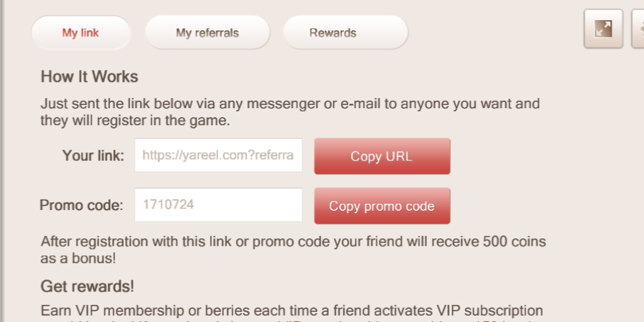The width and height of the screenshot is (644, 322).
Task: Click the Your link: label
Action: point(93,156)
